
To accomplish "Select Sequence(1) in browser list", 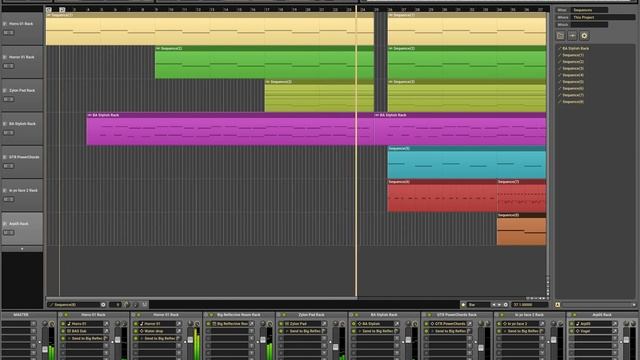I will tap(573, 55).
